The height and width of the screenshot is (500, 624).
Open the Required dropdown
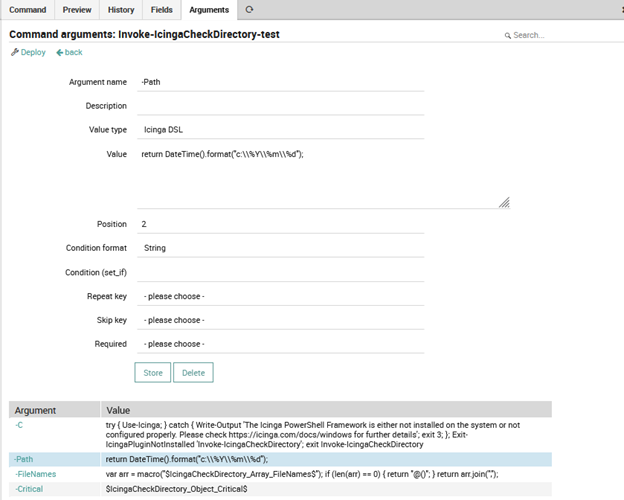281,344
